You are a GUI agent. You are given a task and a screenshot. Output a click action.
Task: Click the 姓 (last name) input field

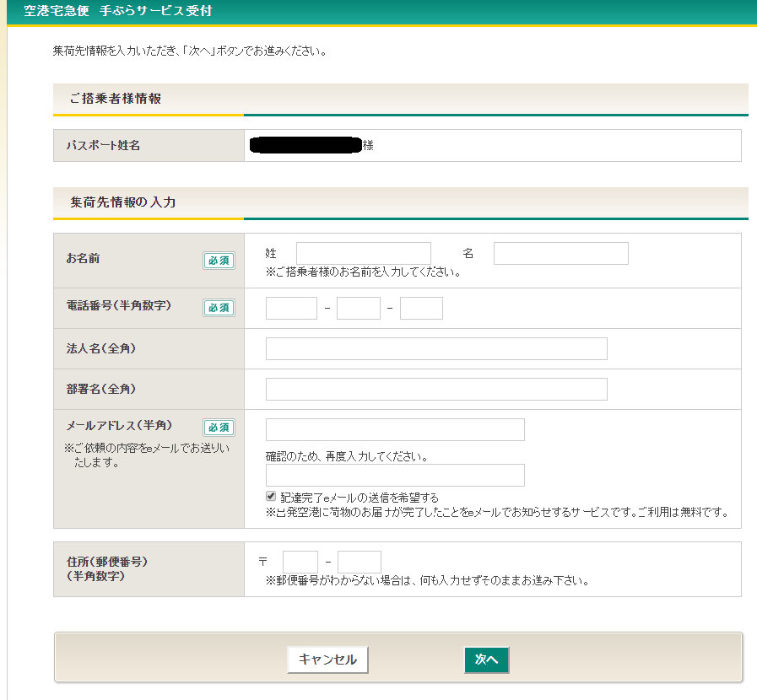pos(364,253)
